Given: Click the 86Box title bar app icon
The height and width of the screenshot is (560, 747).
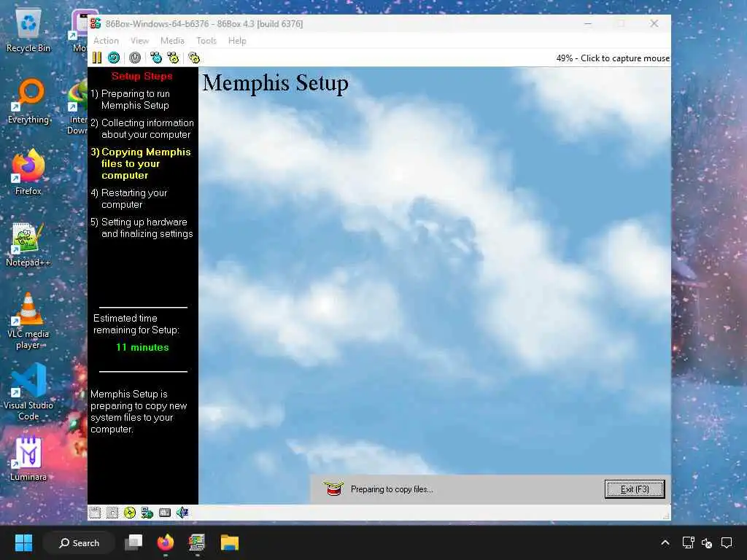Looking at the screenshot, I should 96,23.
